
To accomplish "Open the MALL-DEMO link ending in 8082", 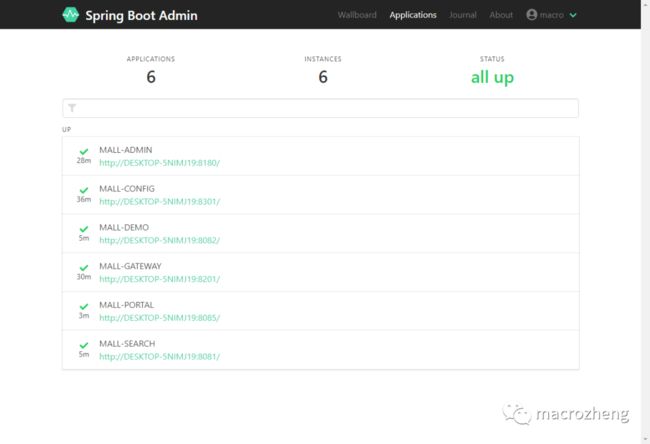I will (160, 240).
